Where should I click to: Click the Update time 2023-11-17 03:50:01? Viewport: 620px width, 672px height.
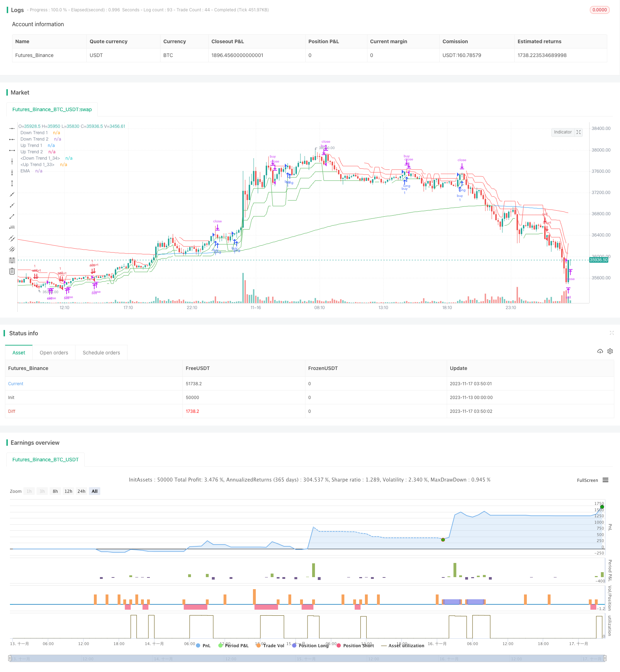[471, 384]
